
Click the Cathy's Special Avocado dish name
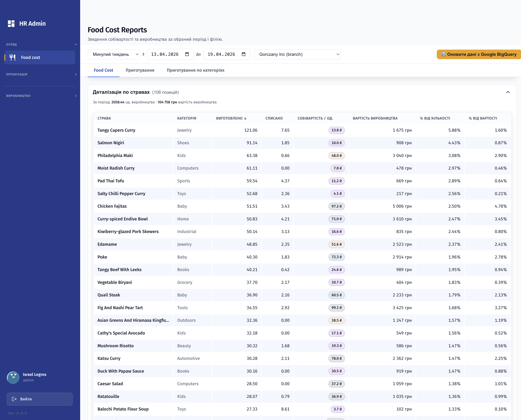(121, 333)
